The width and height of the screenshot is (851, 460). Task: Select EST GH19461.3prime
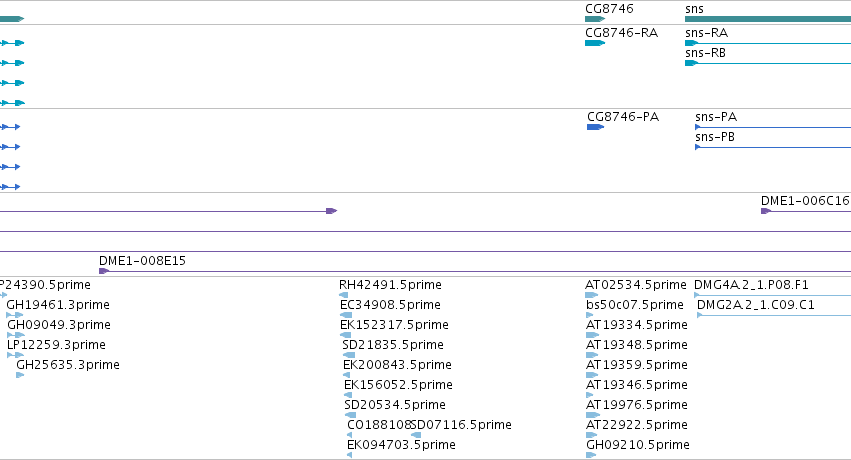[58, 305]
